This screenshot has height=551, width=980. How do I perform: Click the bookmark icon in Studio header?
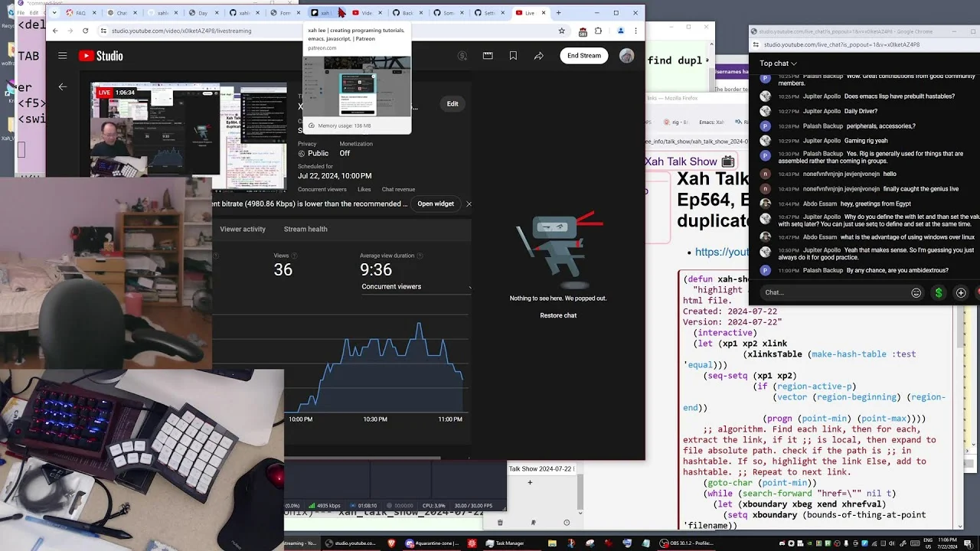click(x=513, y=56)
